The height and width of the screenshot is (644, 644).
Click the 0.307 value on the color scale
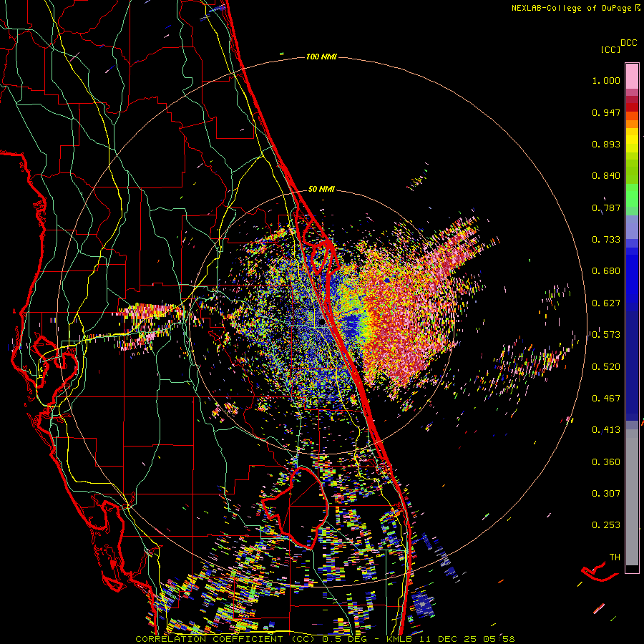point(606,494)
